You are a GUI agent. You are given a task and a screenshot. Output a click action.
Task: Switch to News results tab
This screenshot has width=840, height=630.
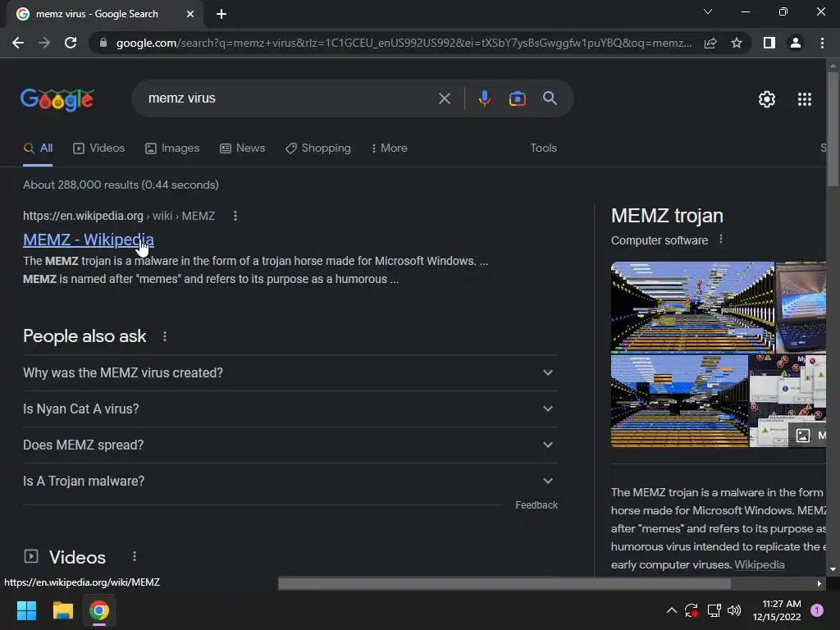tap(243, 148)
